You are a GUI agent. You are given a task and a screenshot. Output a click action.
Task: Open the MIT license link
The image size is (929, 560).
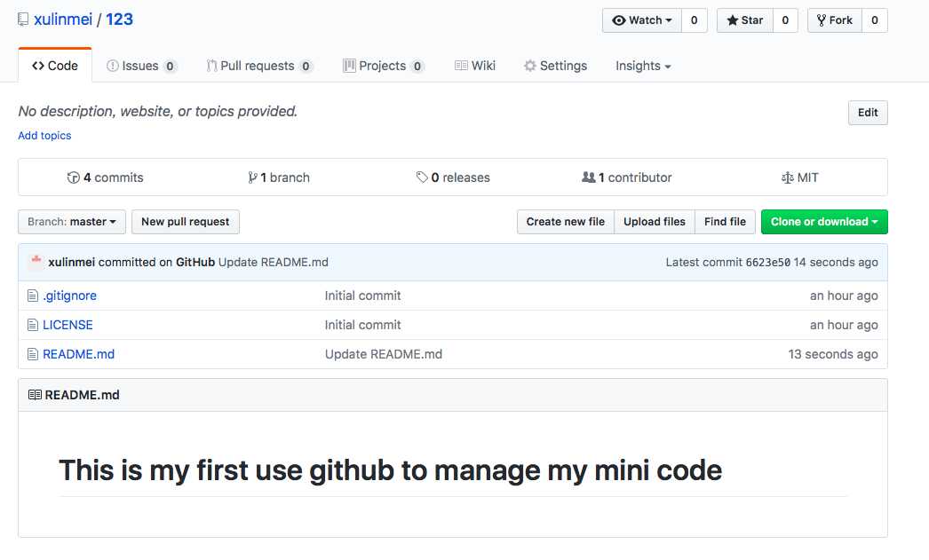point(800,177)
